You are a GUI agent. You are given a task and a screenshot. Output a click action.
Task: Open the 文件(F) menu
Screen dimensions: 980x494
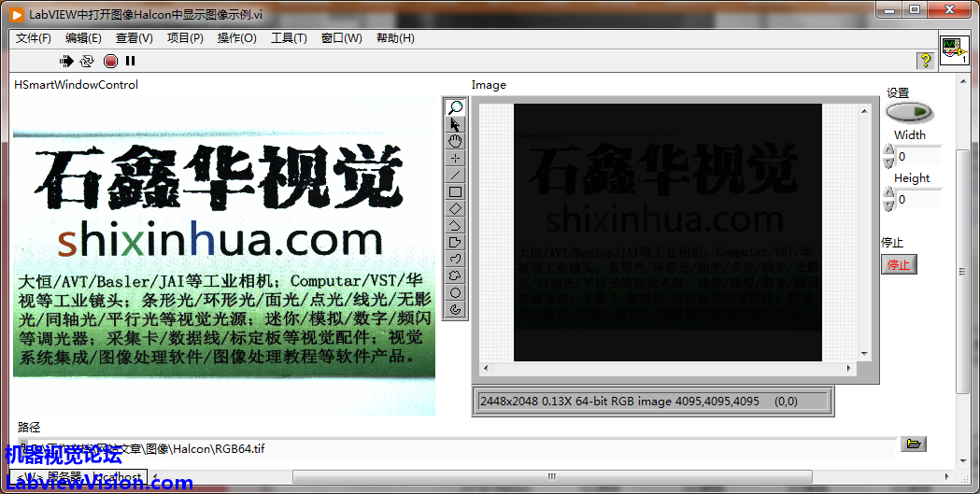click(x=33, y=38)
